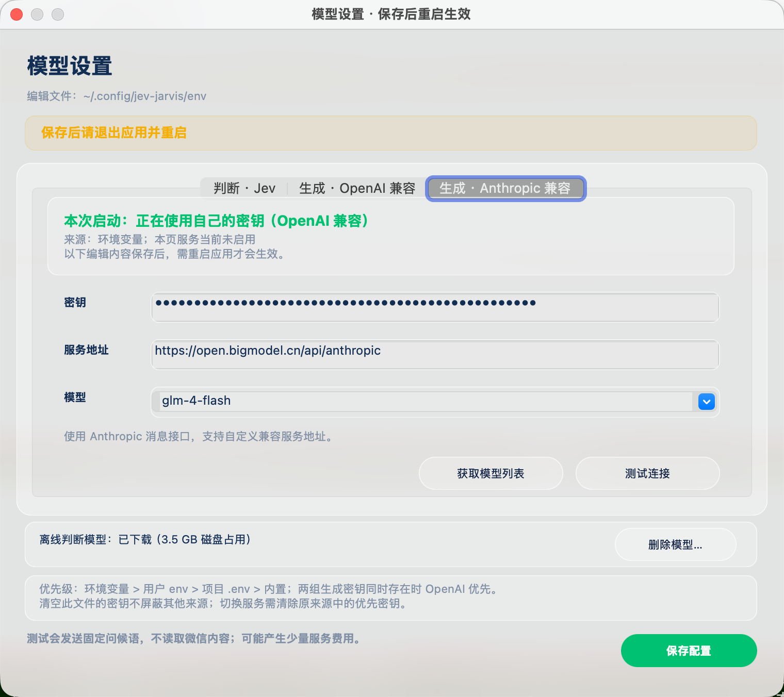The image size is (784, 697).
Task: Click the 模型 combo box text glm-4-flash
Action: [196, 401]
